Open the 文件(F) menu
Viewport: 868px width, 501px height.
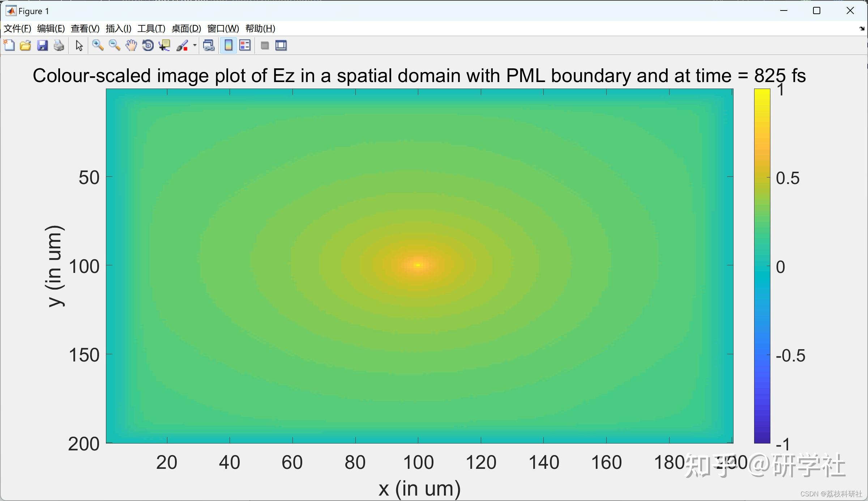(17, 29)
